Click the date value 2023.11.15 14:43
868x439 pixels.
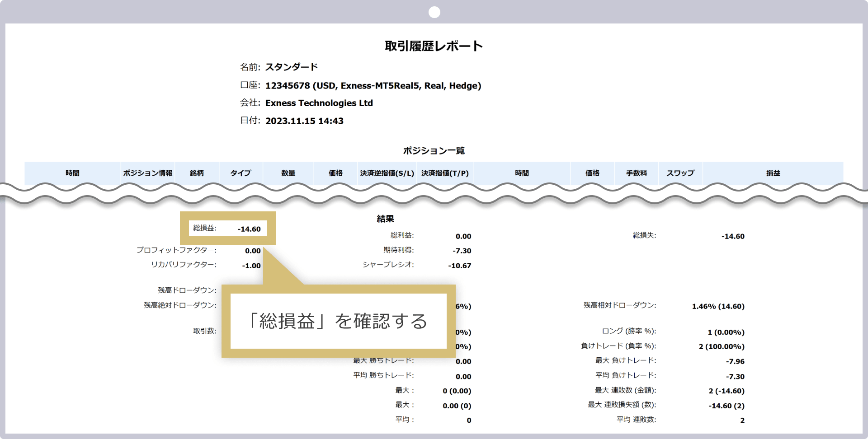click(x=304, y=121)
